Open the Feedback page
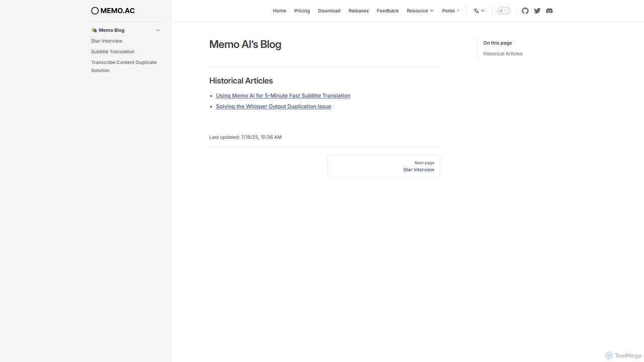The height and width of the screenshot is (362, 644). [388, 11]
